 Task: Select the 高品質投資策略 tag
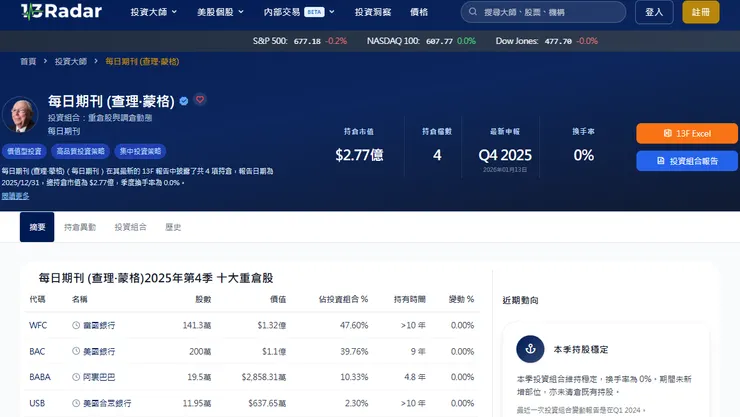point(80,151)
